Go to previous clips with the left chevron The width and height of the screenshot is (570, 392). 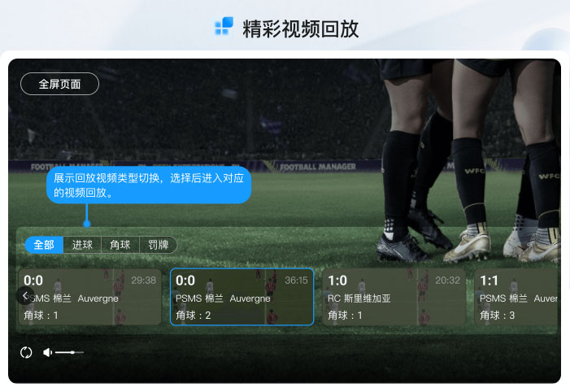point(25,296)
